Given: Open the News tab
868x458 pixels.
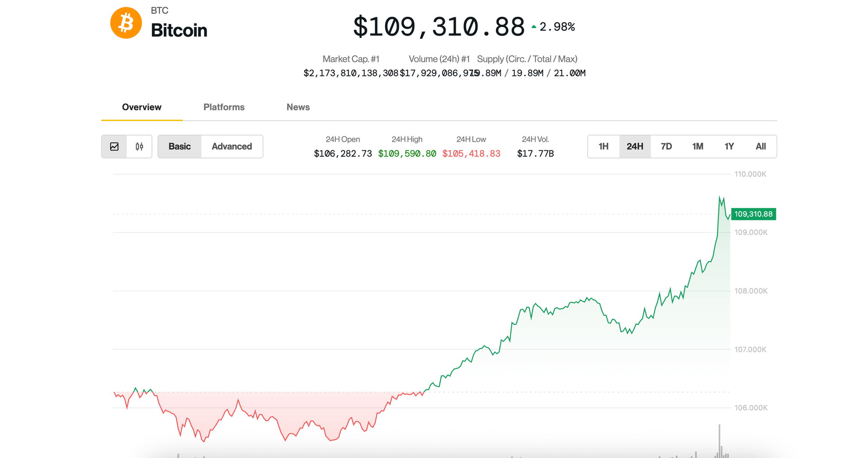Looking at the screenshot, I should click(298, 107).
